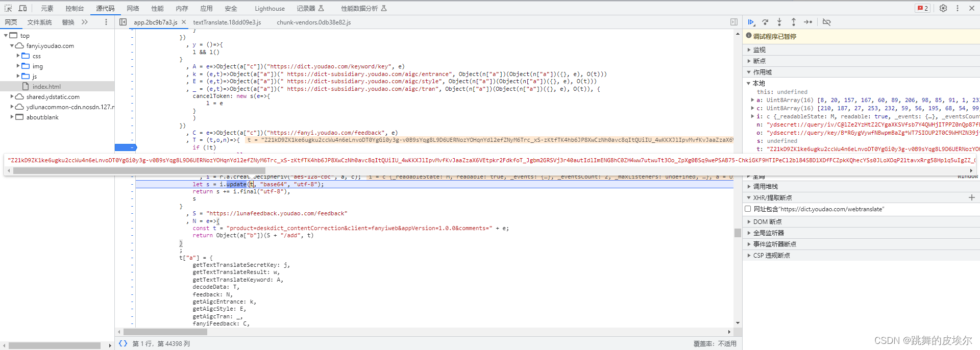Enable the dict.youdao.com/webtranslate XHR breakpoint

pyautogui.click(x=748, y=209)
